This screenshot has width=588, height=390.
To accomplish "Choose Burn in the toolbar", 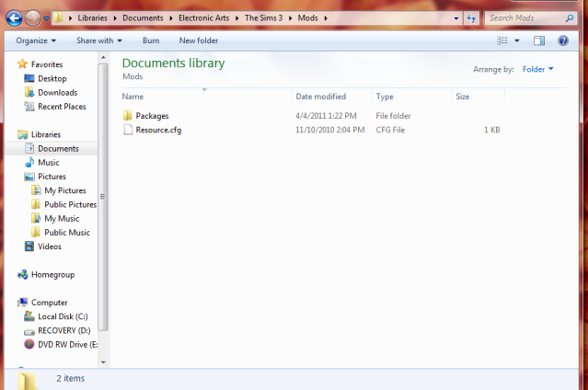I will pos(151,40).
